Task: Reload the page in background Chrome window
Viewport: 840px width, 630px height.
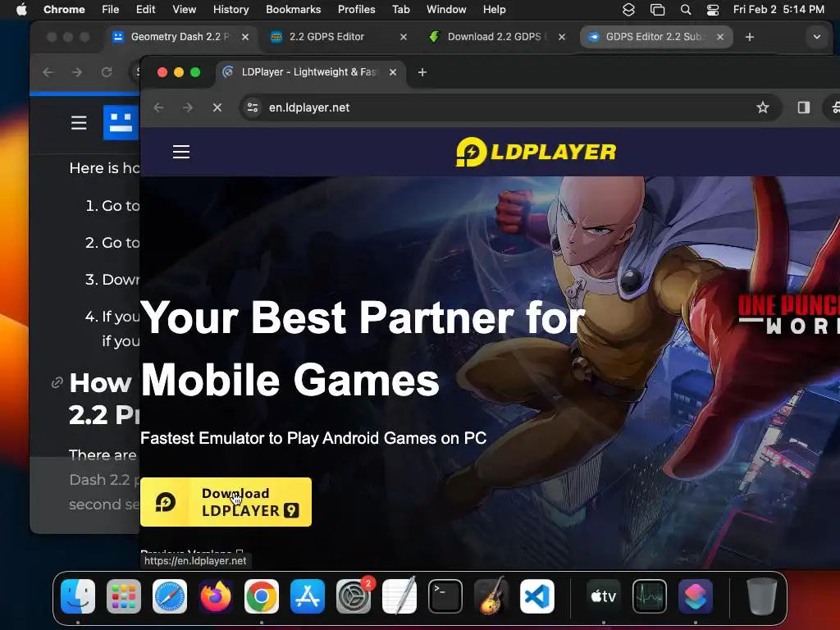Action: tap(107, 72)
